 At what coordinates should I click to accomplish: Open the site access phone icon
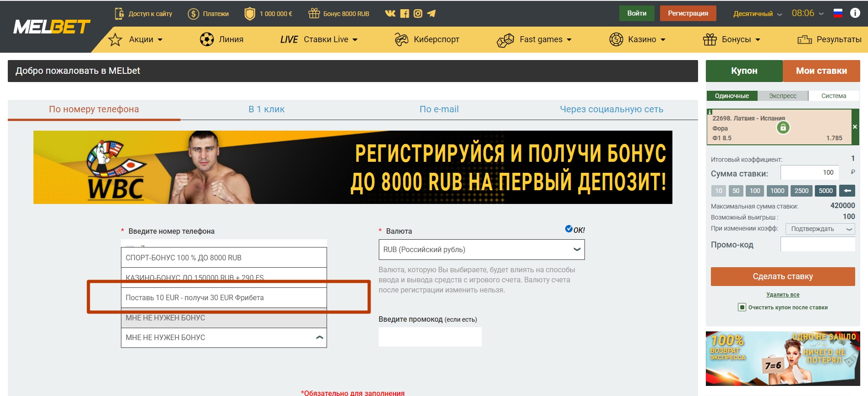coord(119,14)
